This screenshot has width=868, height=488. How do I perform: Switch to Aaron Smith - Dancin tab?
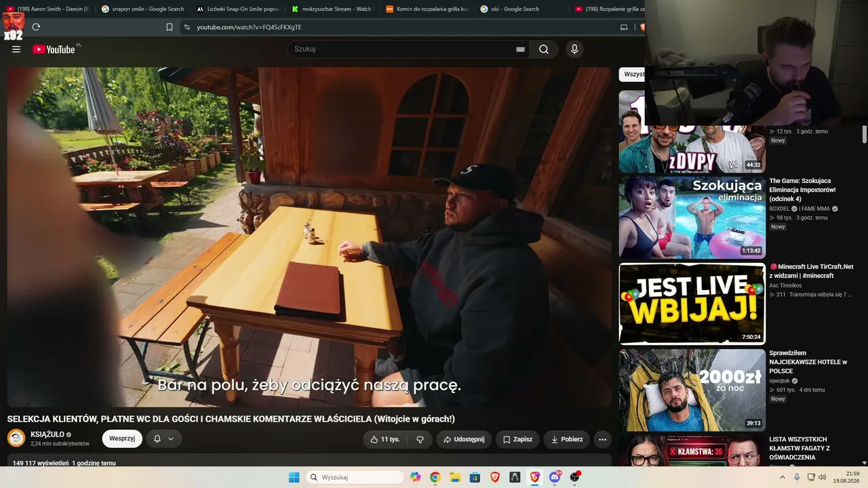pyautogui.click(x=48, y=9)
